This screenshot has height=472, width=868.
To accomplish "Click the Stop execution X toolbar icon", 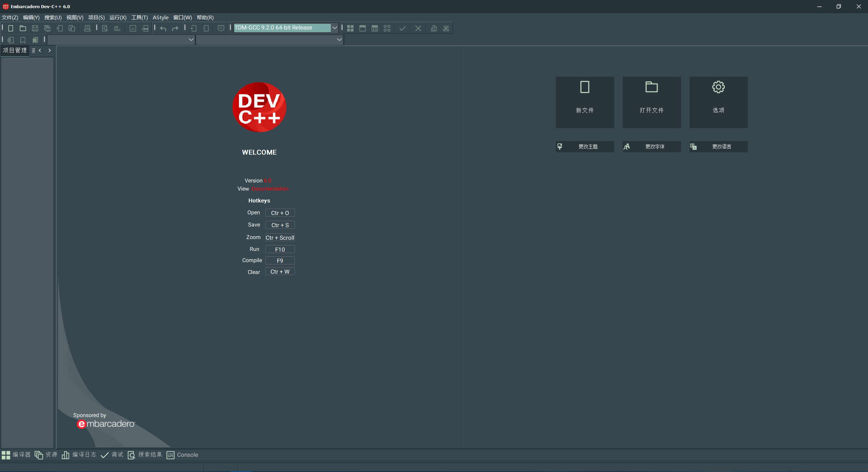I will click(418, 28).
